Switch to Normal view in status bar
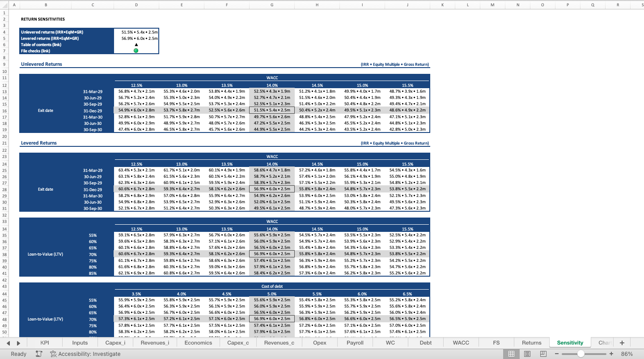Image resolution: width=644 pixels, height=359 pixels. tap(511, 354)
